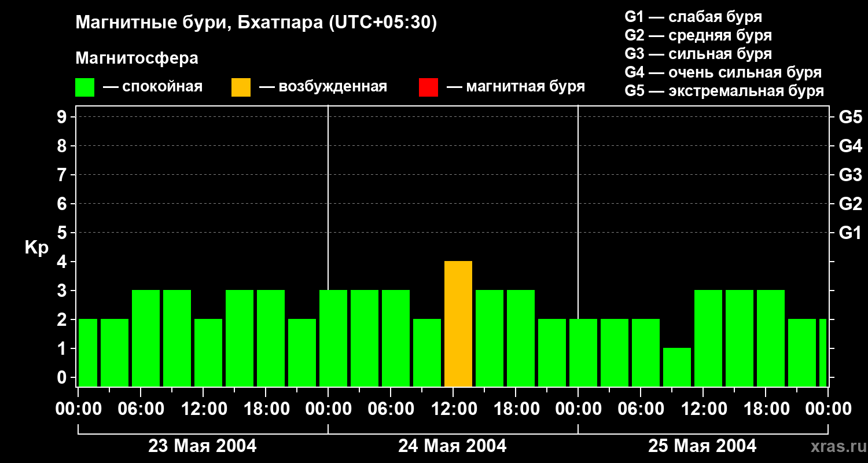Click the 'Магнитосфера' heading
The image size is (868, 463).
pos(137,58)
